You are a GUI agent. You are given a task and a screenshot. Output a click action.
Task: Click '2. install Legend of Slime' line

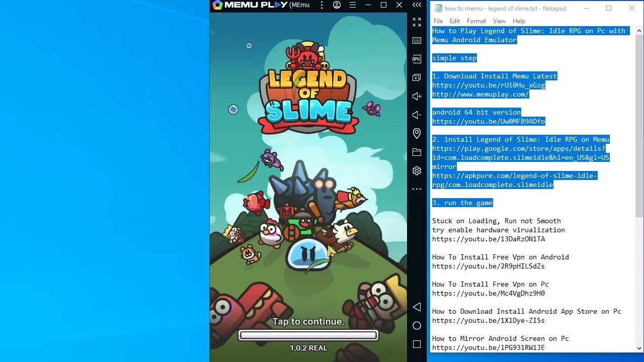[521, 139]
